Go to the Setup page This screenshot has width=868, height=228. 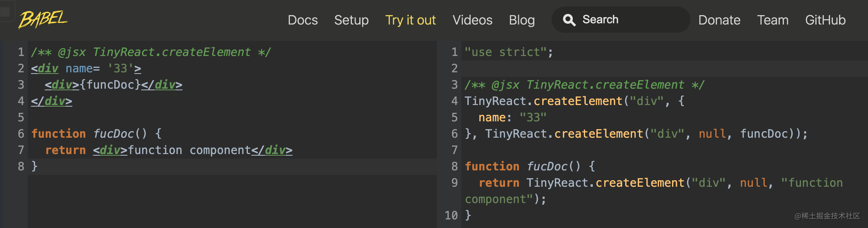coord(351,20)
